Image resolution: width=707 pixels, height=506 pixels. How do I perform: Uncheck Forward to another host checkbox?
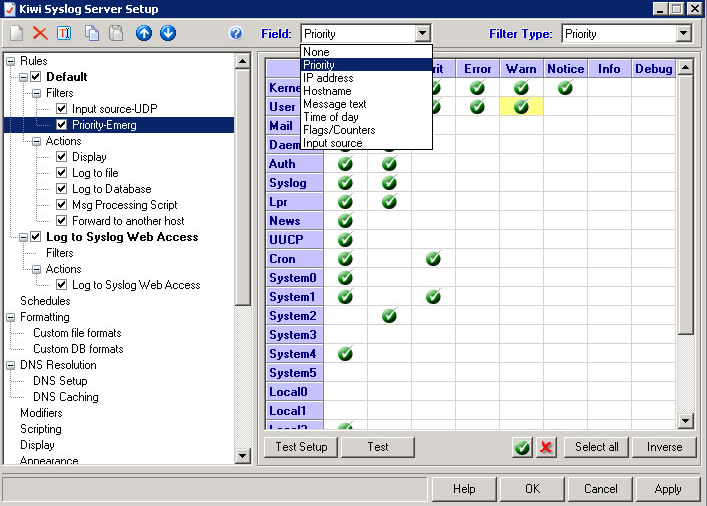[x=62, y=221]
